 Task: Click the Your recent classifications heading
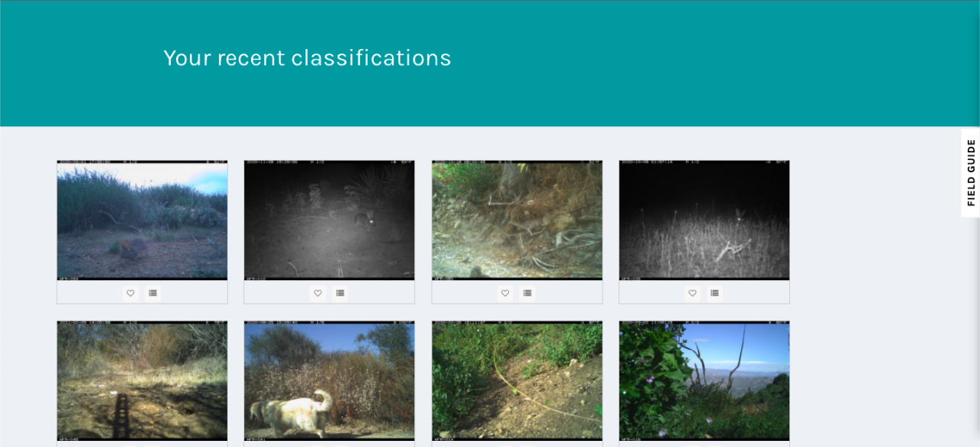[x=307, y=58]
